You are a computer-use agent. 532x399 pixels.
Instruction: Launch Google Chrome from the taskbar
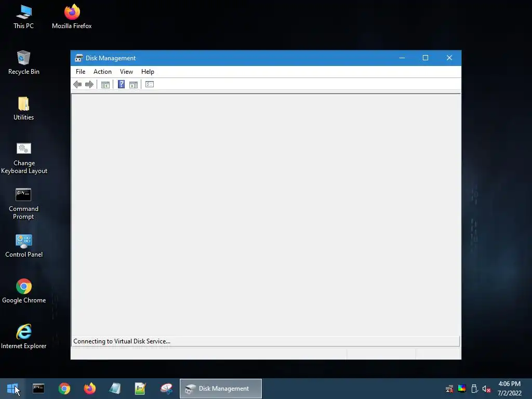pos(64,389)
